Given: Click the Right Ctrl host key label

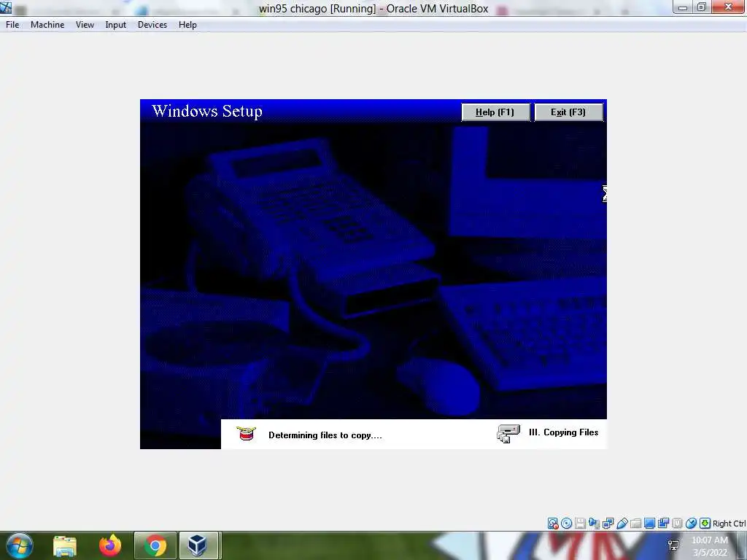Looking at the screenshot, I should 729,524.
